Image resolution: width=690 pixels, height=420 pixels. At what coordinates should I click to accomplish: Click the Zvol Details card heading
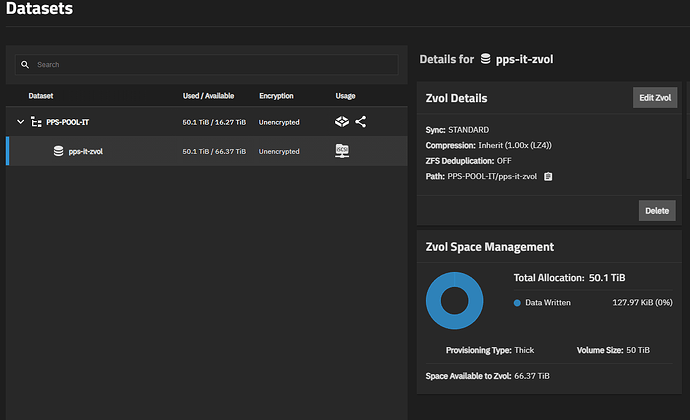click(456, 98)
